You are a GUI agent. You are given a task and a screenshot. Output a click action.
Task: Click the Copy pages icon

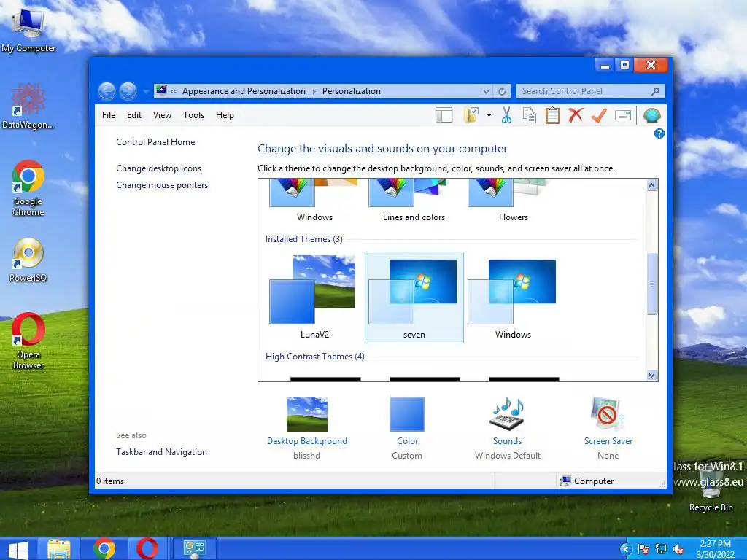[530, 115]
